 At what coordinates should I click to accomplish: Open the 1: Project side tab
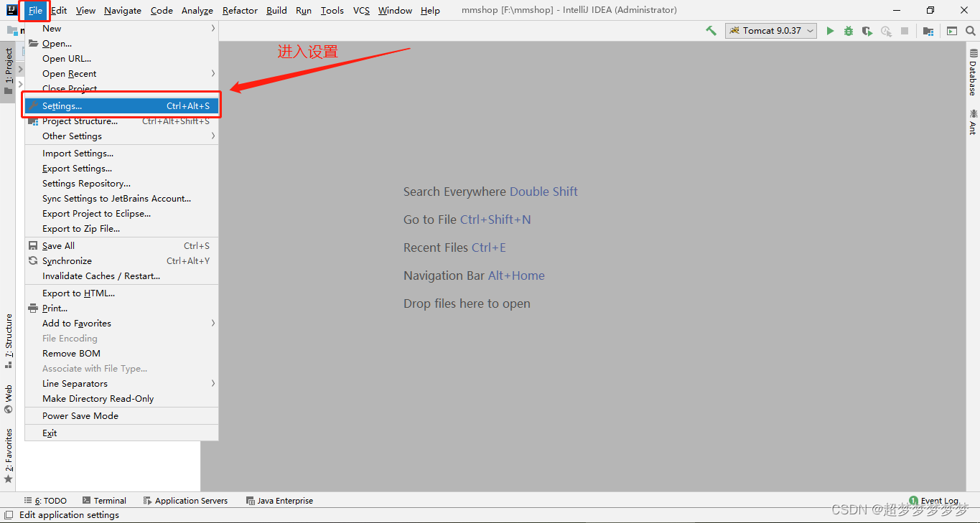coord(8,72)
